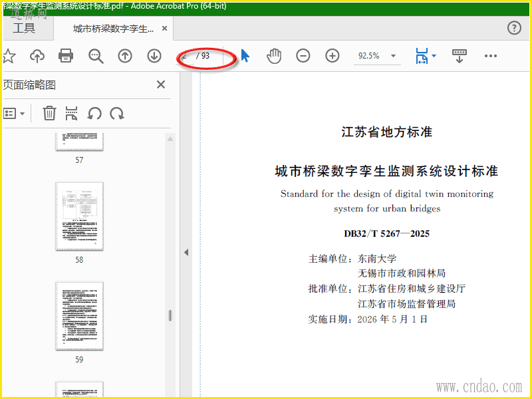Delete selected pages with trash icon
The height and width of the screenshot is (399, 532).
49,113
